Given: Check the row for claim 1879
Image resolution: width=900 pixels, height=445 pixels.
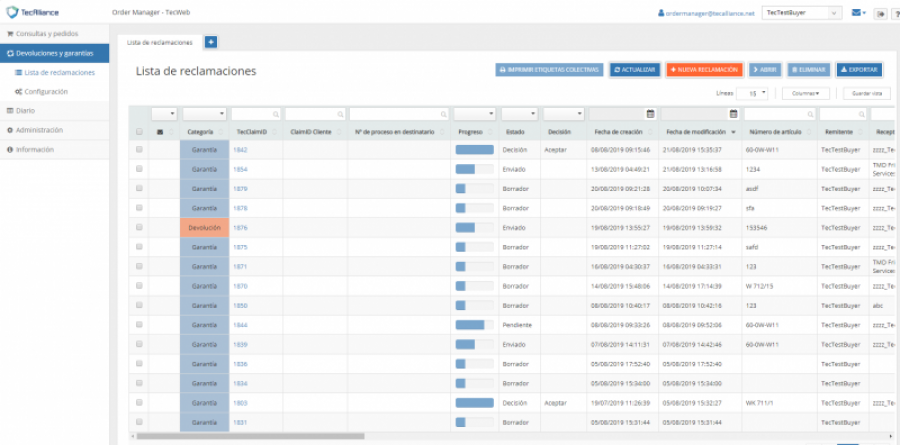Looking at the screenshot, I should [x=139, y=188].
